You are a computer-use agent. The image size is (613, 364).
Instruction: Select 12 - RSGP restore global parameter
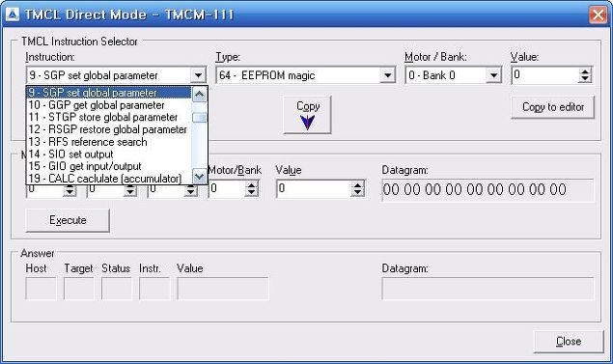tap(109, 129)
